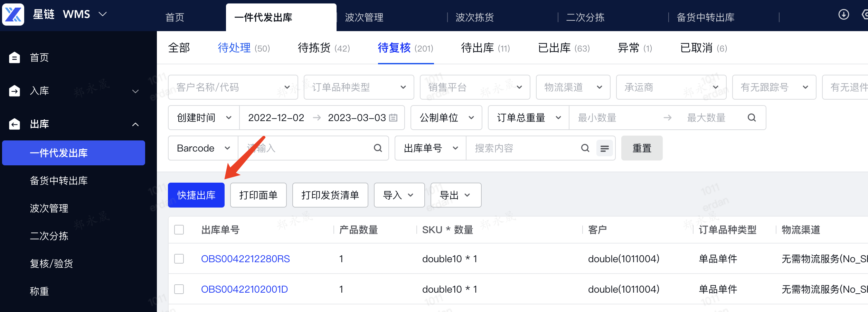Click the download icon in top bar
868x312 pixels.
[x=843, y=15]
